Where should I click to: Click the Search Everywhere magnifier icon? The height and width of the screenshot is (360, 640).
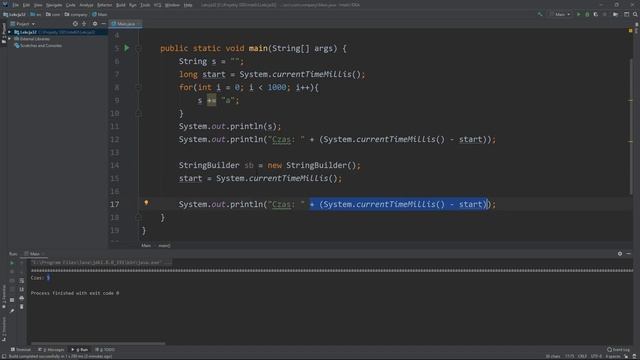tap(635, 14)
